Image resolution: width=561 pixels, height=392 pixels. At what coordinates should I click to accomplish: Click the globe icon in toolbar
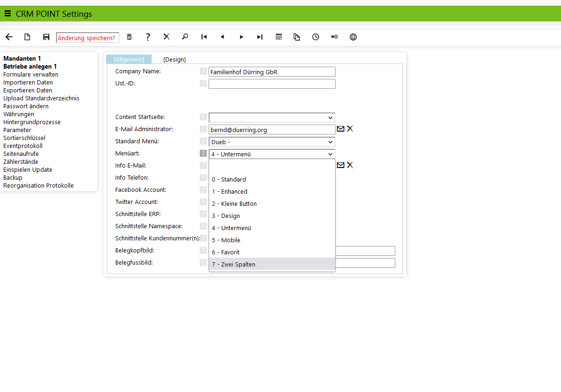pyautogui.click(x=353, y=37)
